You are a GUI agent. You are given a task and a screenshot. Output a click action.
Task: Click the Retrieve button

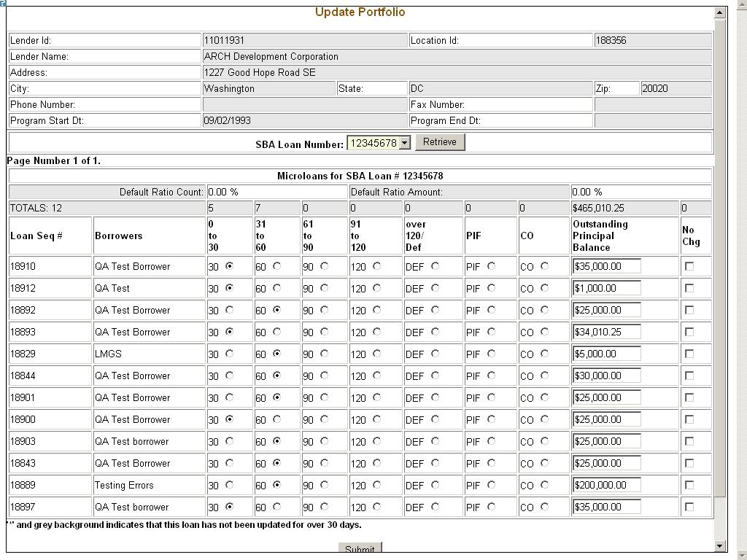pyautogui.click(x=439, y=142)
